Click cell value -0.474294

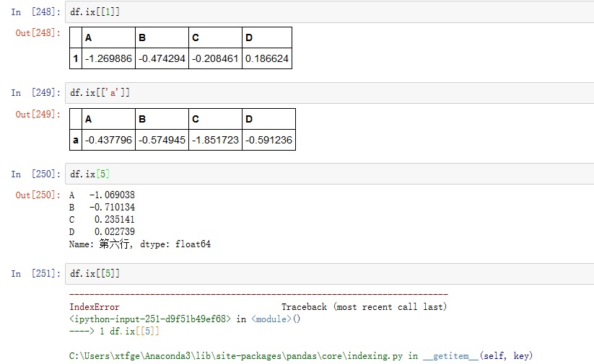coord(162,58)
